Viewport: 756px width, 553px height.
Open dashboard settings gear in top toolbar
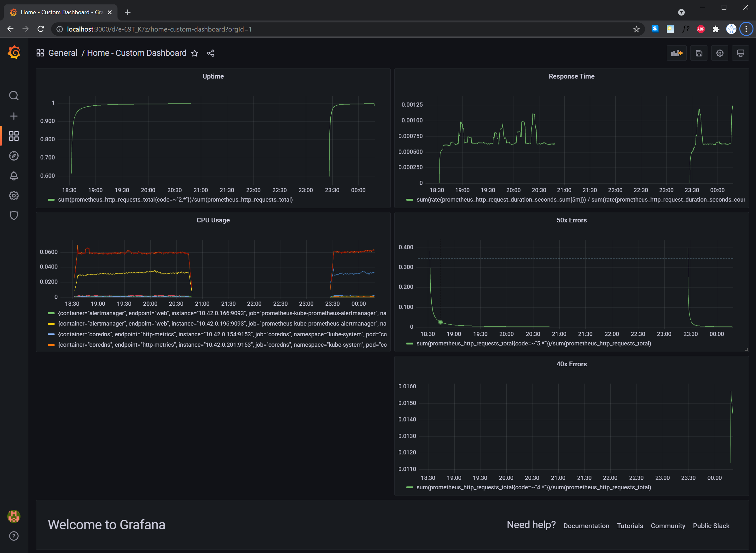click(719, 53)
